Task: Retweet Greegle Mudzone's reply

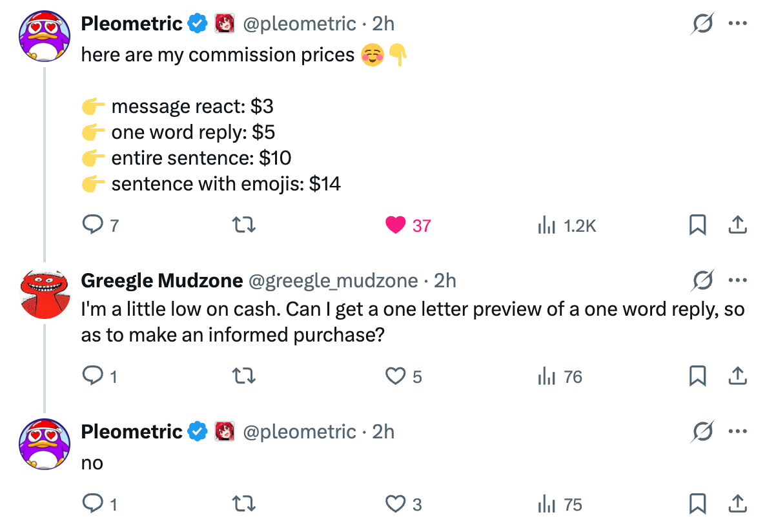Action: click(244, 376)
